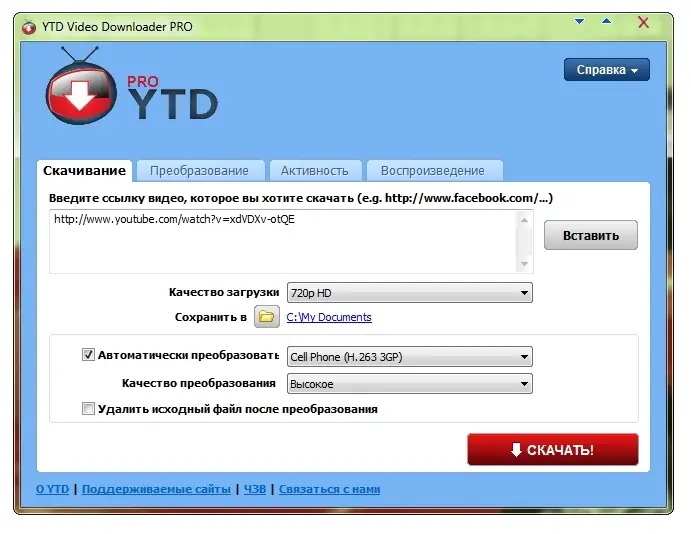Expand the Cell Phone (H.263 3GP) format dropdown

[409, 357]
